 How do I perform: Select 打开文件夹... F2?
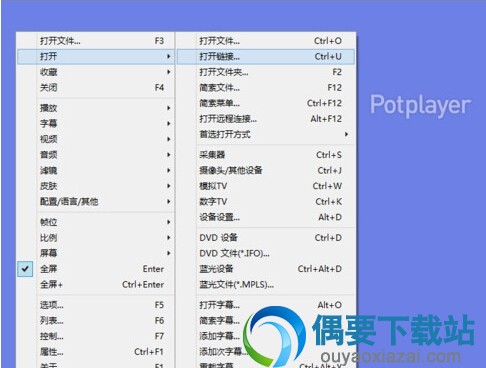[265, 72]
